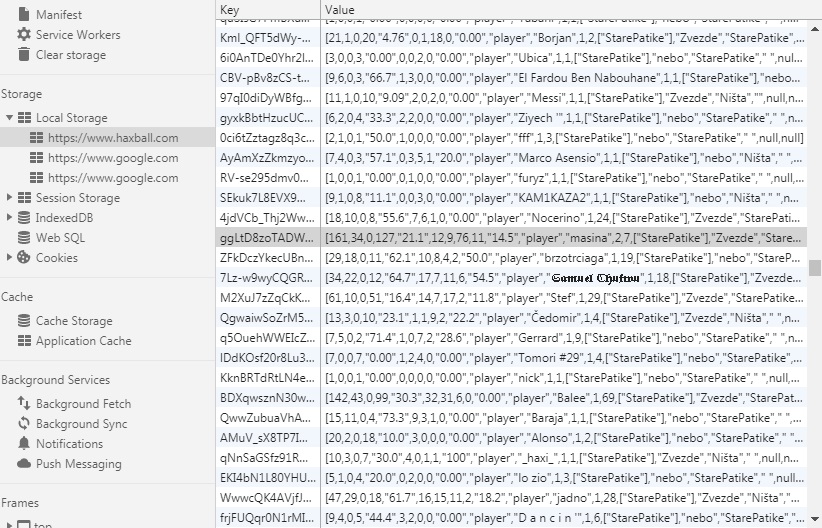The width and height of the screenshot is (822, 528).
Task: Click the Manifest file icon
Action: (x=24, y=15)
